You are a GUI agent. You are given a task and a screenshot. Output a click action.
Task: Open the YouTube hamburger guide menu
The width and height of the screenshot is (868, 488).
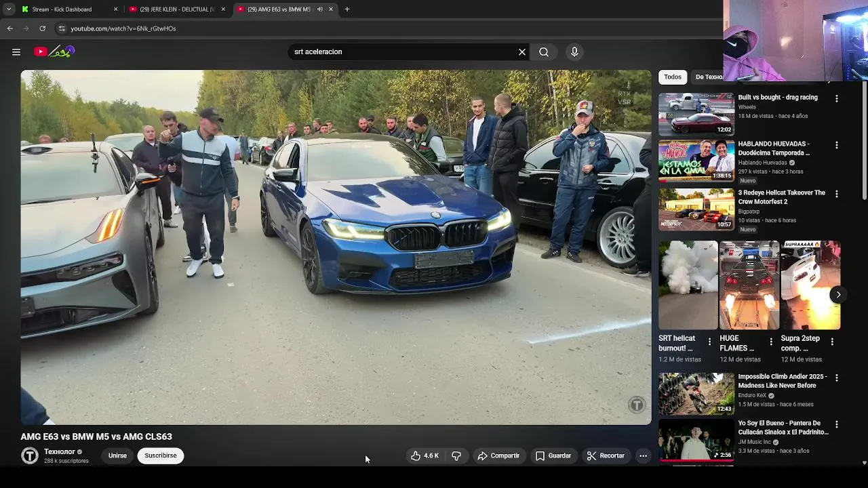[16, 52]
